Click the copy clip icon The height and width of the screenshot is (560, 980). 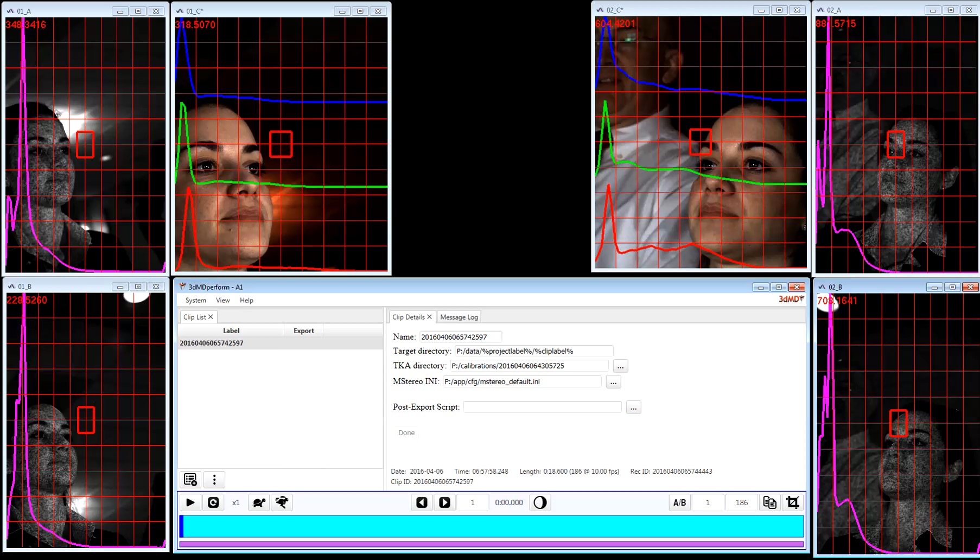[x=769, y=502]
